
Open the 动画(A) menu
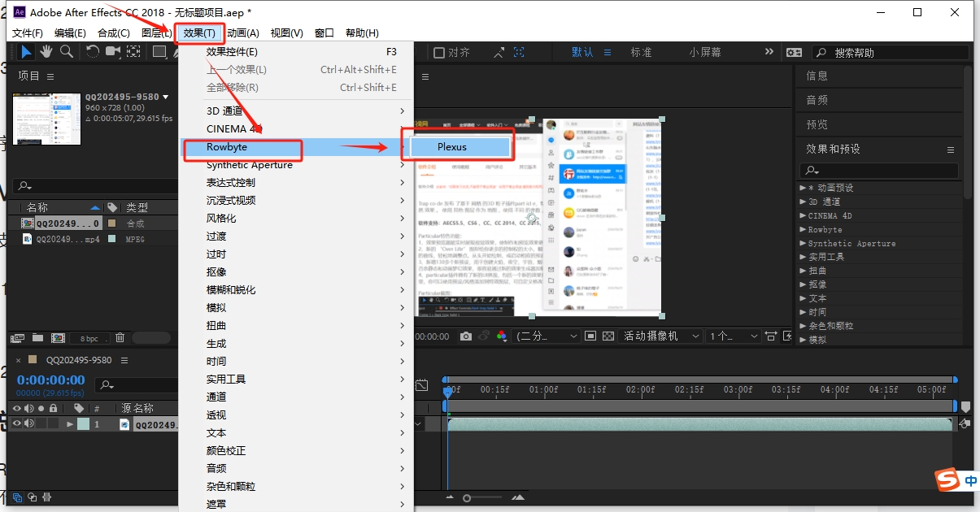242,33
